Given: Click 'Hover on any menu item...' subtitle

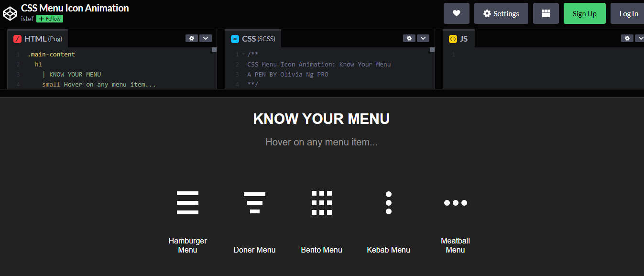Looking at the screenshot, I should (x=321, y=142).
